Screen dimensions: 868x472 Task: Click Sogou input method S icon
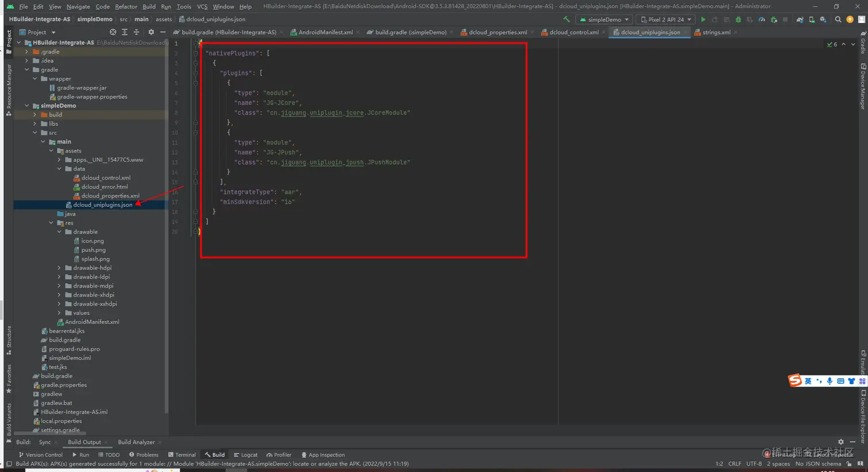coord(795,380)
